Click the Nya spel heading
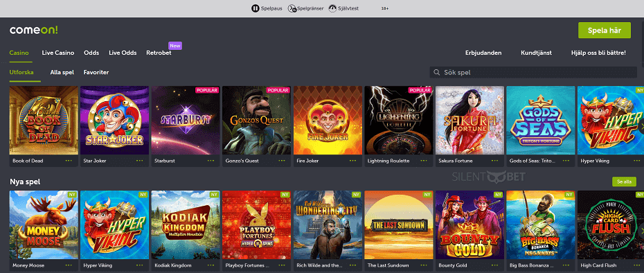 point(25,182)
